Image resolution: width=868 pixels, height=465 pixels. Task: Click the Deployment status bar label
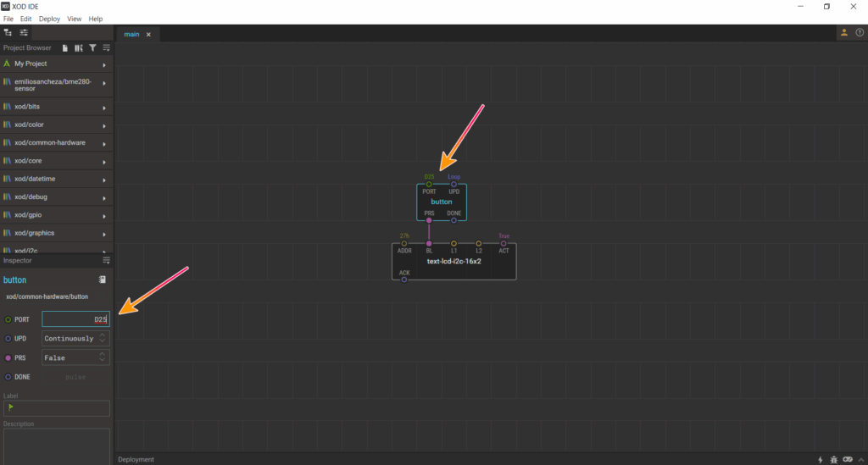tap(136, 459)
